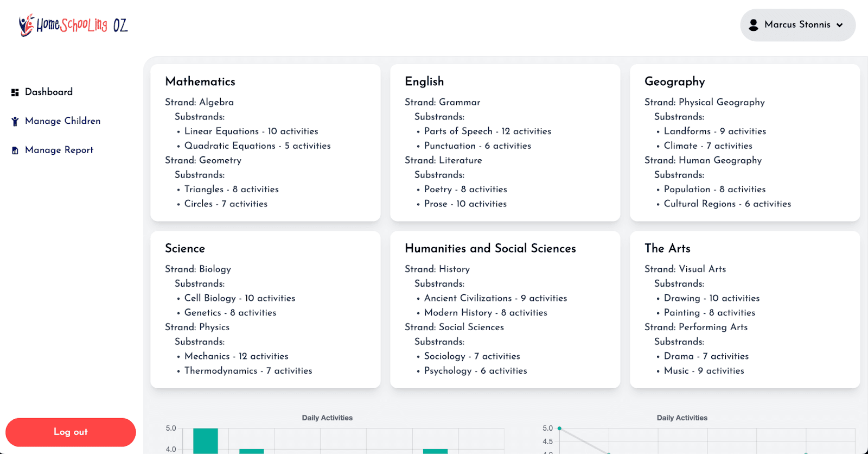
Task: Select Manage Report in the sidebar
Action: coord(59,150)
